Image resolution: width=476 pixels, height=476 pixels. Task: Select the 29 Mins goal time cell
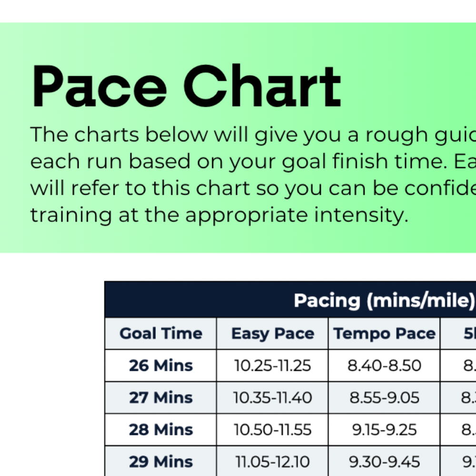tap(161, 461)
